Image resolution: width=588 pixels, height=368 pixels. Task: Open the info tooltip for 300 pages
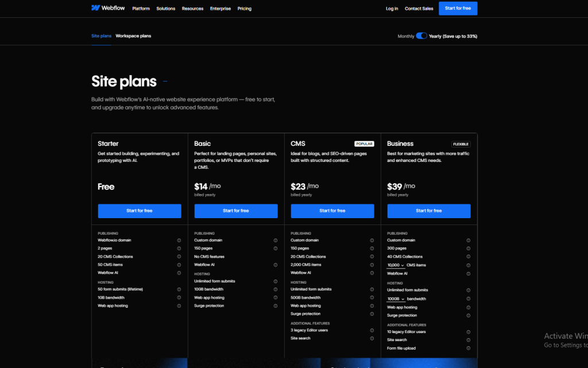pyautogui.click(x=468, y=247)
